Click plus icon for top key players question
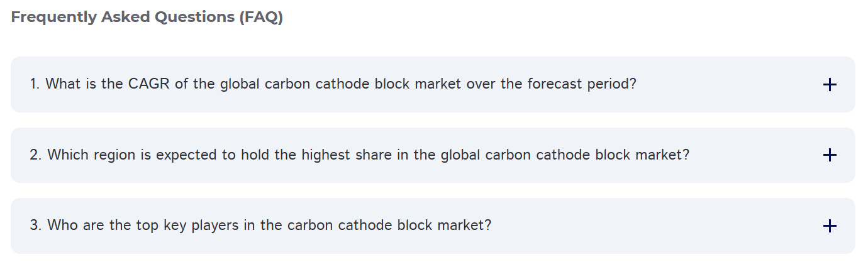Image resolution: width=868 pixels, height=272 pixels. click(830, 226)
